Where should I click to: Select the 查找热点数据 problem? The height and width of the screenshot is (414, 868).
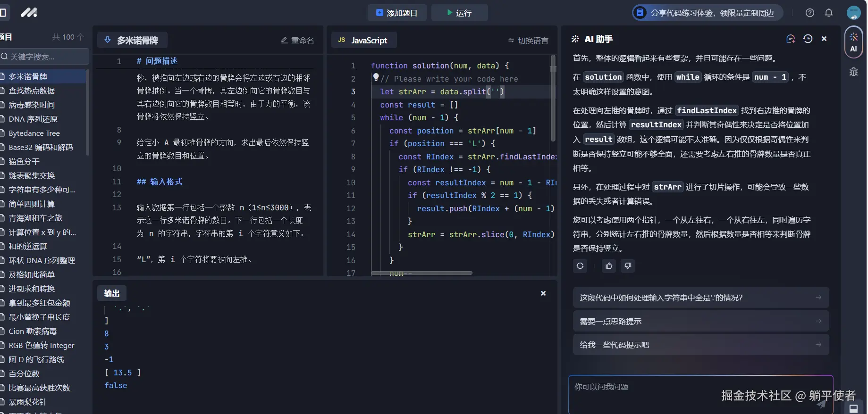point(42,91)
